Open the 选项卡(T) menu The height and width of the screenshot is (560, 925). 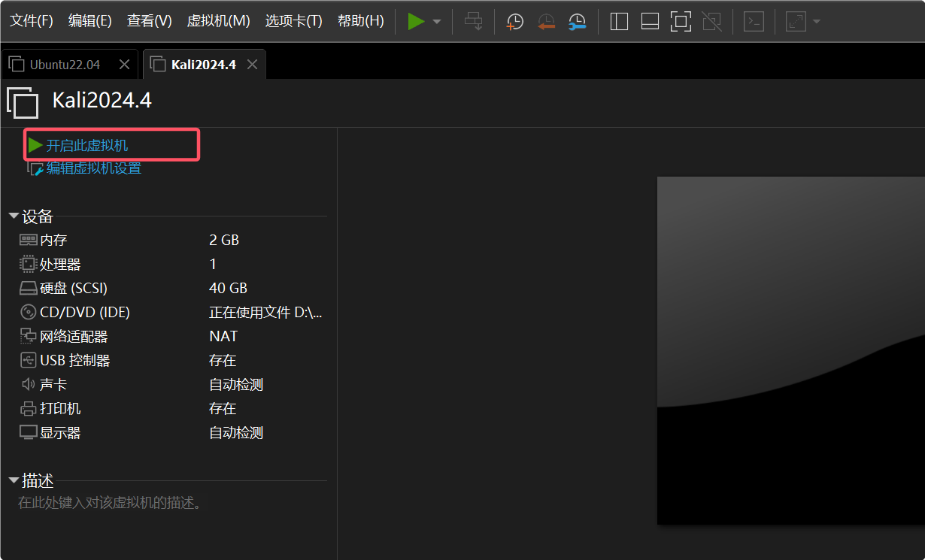pyautogui.click(x=294, y=21)
